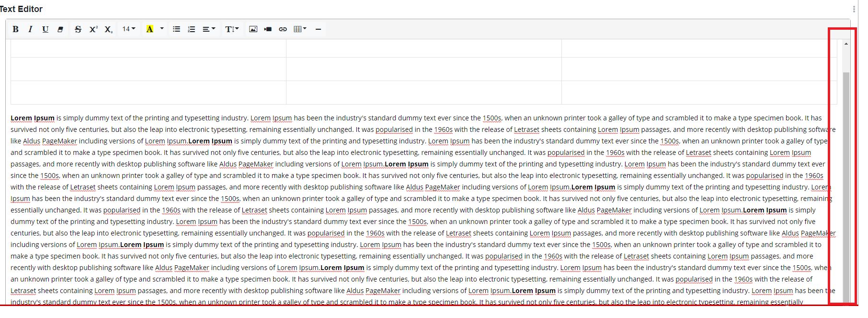
Task: Place cursor in middle-row first table cell
Action: [148, 69]
